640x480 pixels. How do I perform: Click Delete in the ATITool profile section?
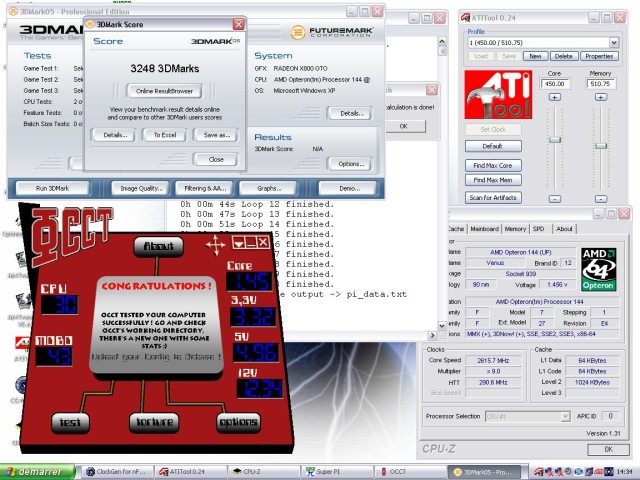click(563, 56)
